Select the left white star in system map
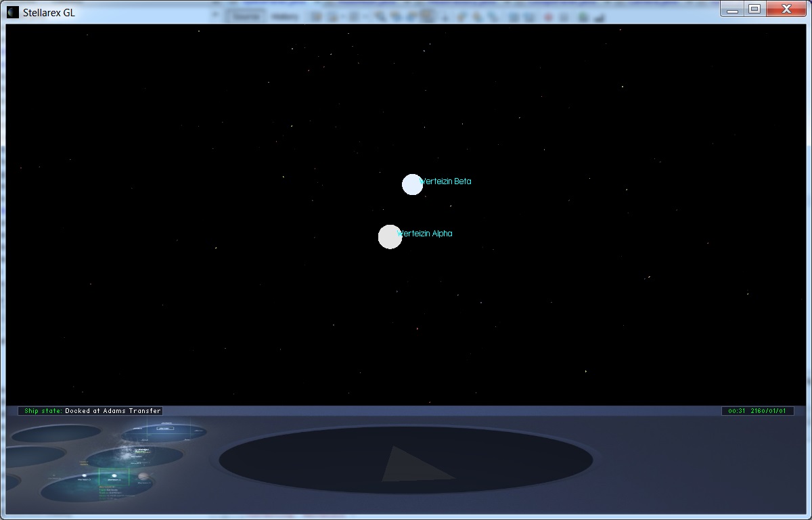Image resolution: width=812 pixels, height=520 pixels. click(x=85, y=476)
